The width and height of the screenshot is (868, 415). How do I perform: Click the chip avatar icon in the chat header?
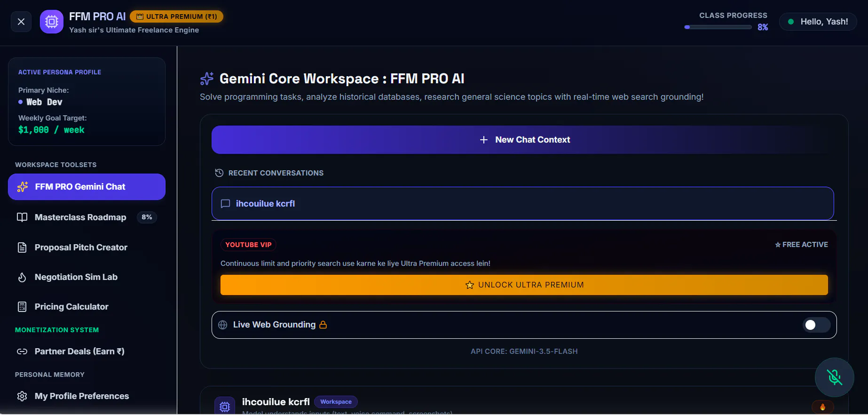(225, 407)
